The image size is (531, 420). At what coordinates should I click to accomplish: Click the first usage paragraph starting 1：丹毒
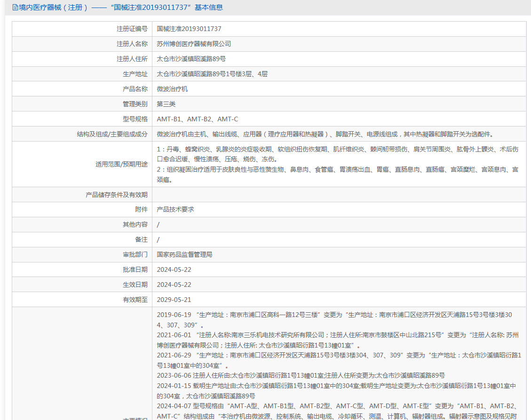coord(338,154)
